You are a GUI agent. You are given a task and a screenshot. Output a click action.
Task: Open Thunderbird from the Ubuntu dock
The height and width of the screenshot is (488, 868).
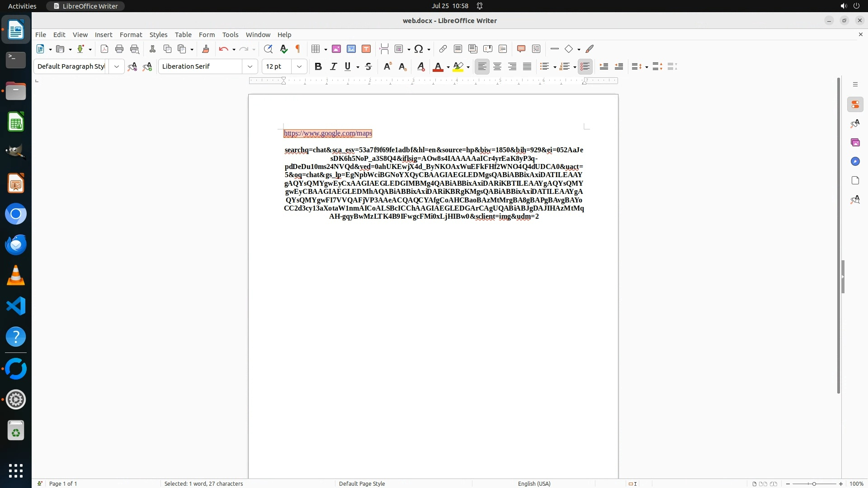[x=16, y=245]
